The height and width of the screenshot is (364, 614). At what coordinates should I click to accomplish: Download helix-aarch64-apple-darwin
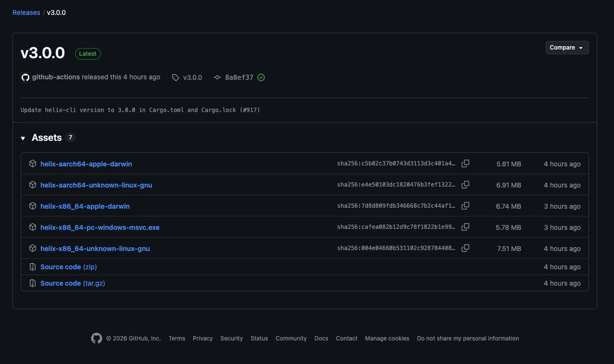[86, 164]
